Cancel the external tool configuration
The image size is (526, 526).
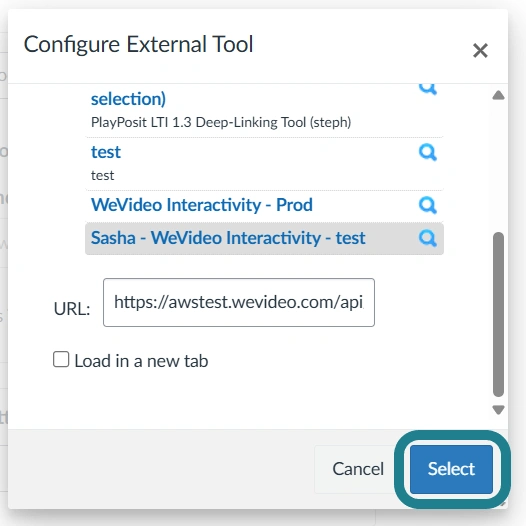358,469
